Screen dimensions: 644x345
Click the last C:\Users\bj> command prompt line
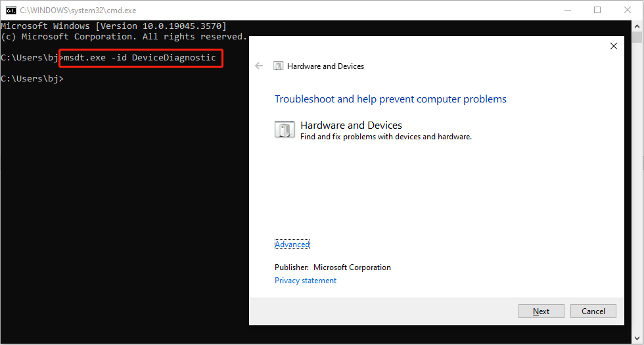pos(32,78)
